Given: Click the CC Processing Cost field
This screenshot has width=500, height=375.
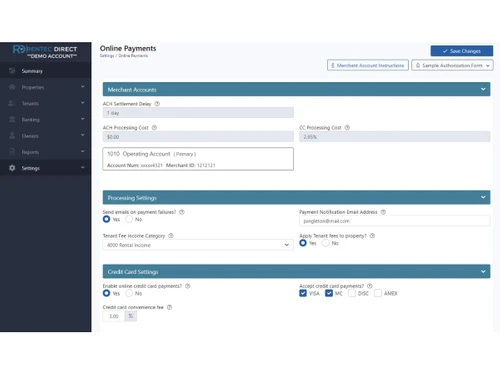Looking at the screenshot, I should (395, 137).
